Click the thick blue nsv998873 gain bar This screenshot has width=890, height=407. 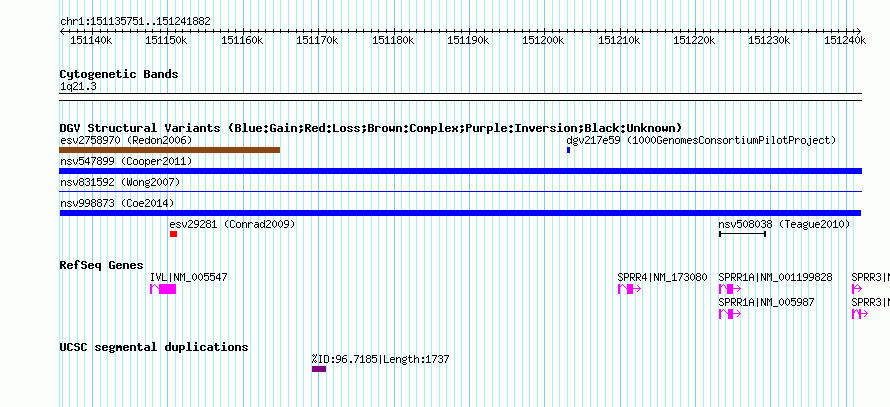(460, 213)
